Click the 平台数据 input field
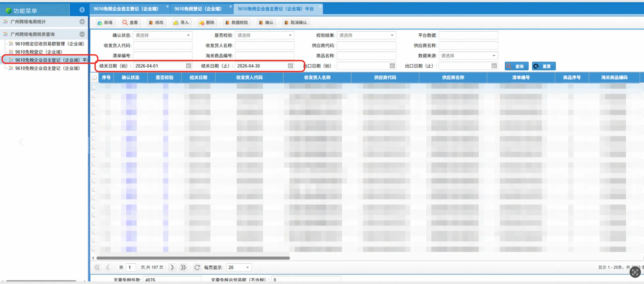Image resolution: width=644 pixels, height=284 pixels. pyautogui.click(x=468, y=35)
